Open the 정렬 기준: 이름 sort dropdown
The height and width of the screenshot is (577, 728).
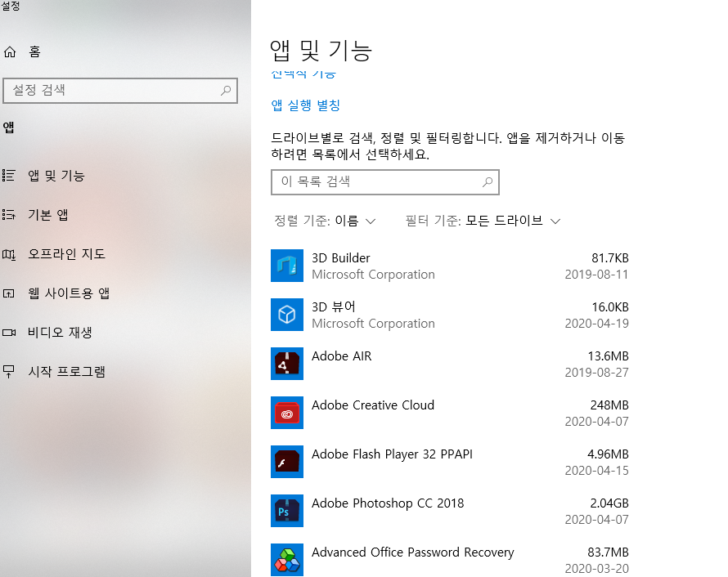pos(325,221)
